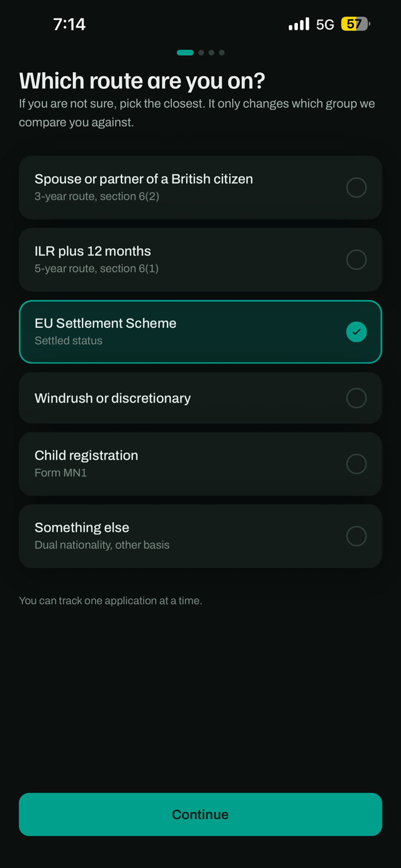Select the Something else radio circle
This screenshot has height=868, width=401.
356,536
